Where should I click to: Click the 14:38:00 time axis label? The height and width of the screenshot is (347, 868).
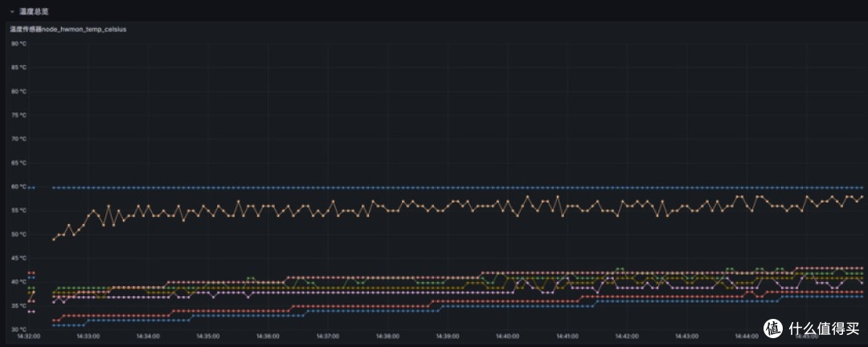(387, 336)
